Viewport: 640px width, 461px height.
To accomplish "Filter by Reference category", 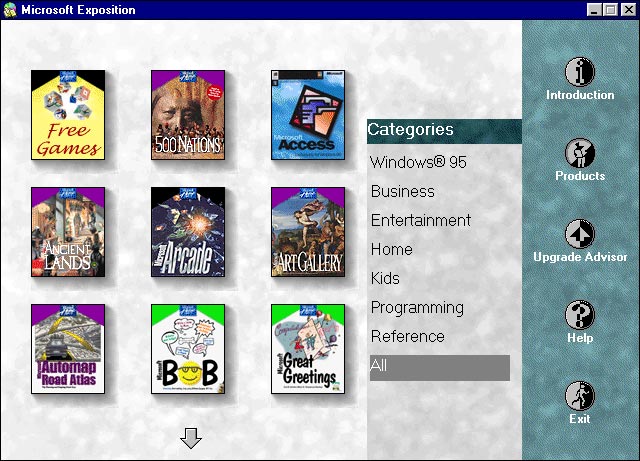I will coord(407,336).
